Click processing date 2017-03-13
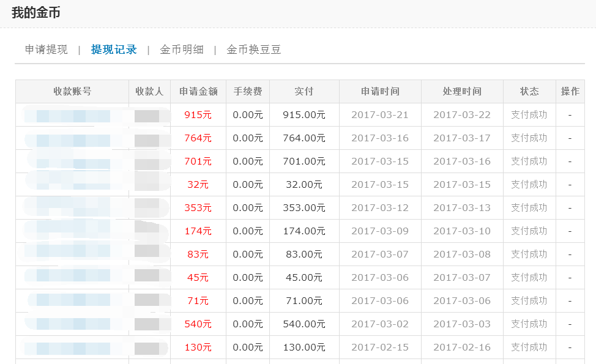The width and height of the screenshot is (596, 364). click(462, 208)
